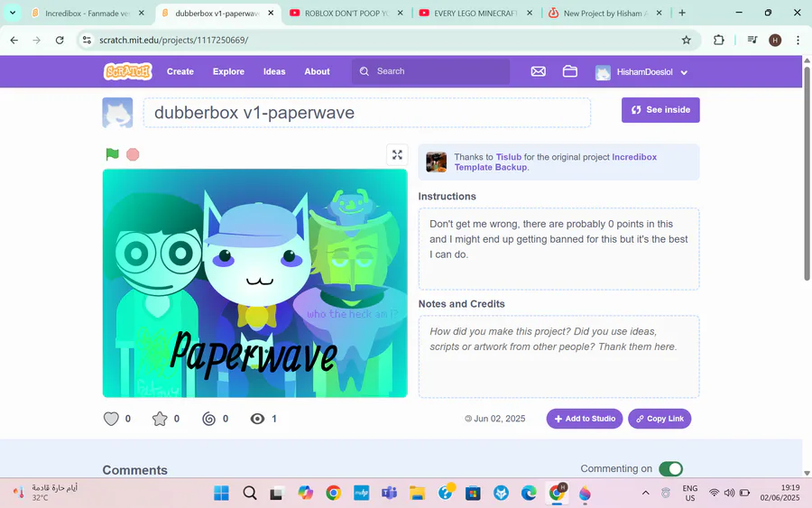Go forward to the next page
The width and height of the screenshot is (812, 508).
click(x=37, y=40)
